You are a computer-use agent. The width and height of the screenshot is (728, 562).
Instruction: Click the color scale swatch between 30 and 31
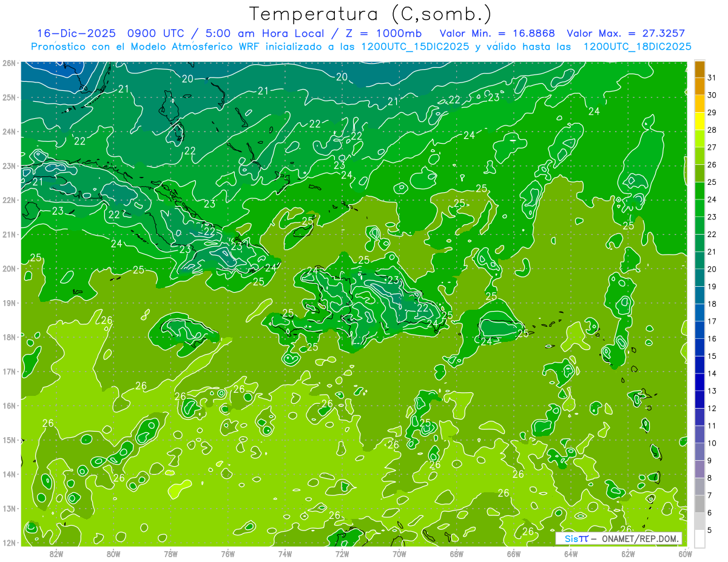[699, 86]
